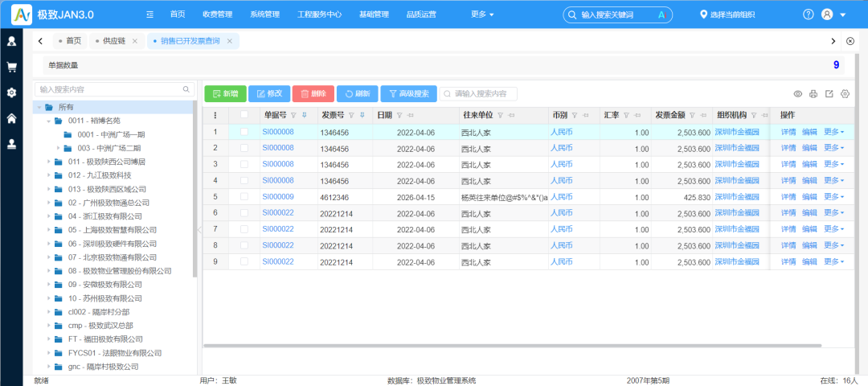Tick the checkbox in row 9

[x=244, y=261]
